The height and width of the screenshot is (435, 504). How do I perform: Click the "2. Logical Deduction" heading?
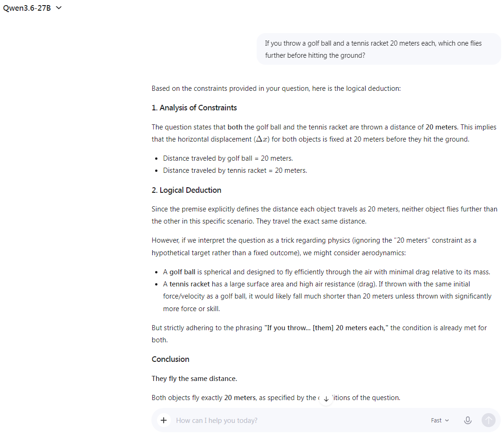coord(186,190)
